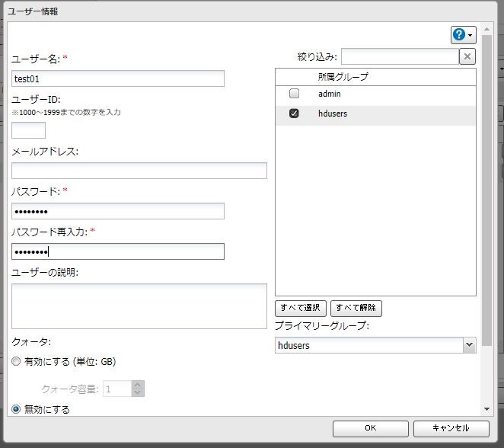
Task: Open the blue question mark help icon
Action: [459, 34]
